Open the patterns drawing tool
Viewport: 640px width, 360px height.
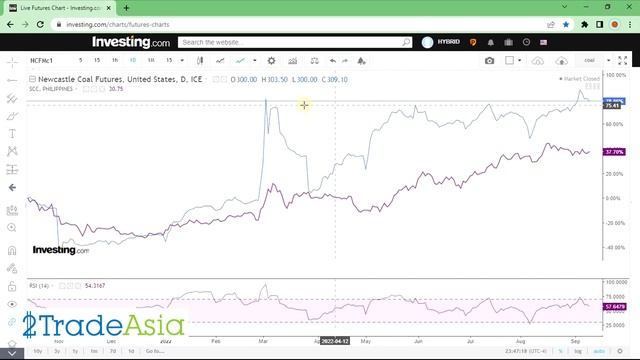pos(12,151)
